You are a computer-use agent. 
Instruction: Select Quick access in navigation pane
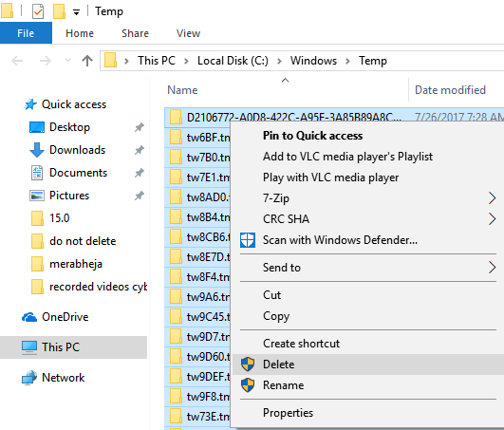(x=74, y=104)
